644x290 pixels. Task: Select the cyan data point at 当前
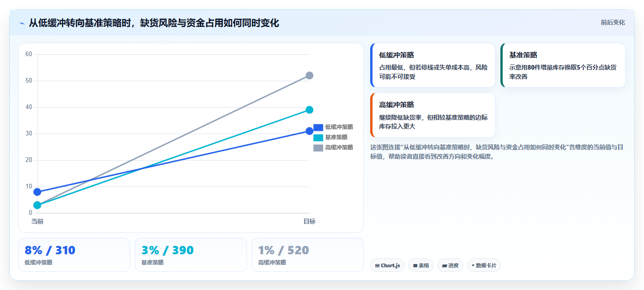[x=37, y=205]
